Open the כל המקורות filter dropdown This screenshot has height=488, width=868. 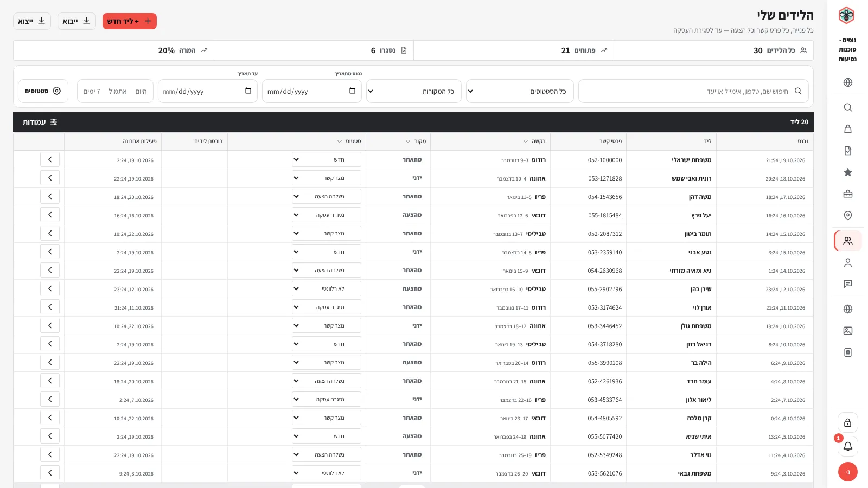414,91
